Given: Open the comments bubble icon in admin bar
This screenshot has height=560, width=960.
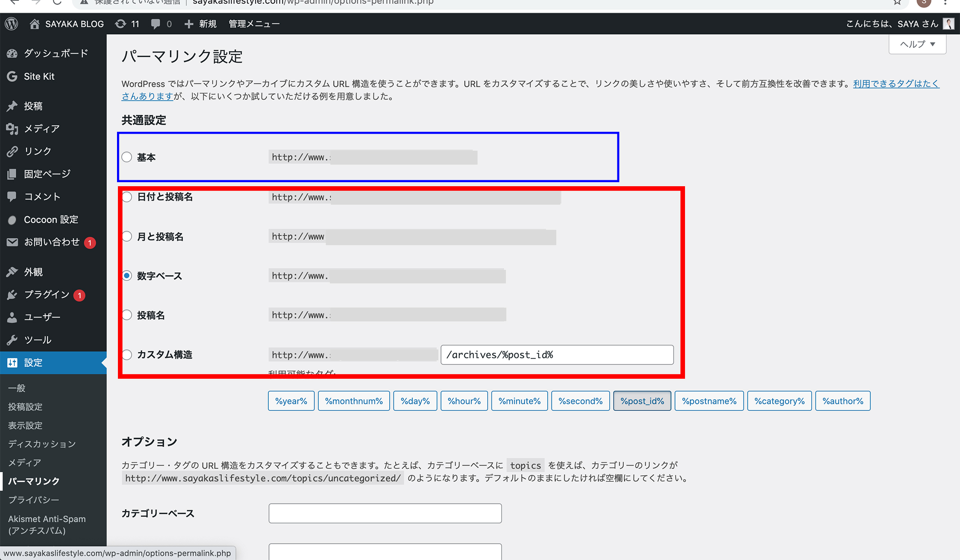Looking at the screenshot, I should tap(156, 24).
